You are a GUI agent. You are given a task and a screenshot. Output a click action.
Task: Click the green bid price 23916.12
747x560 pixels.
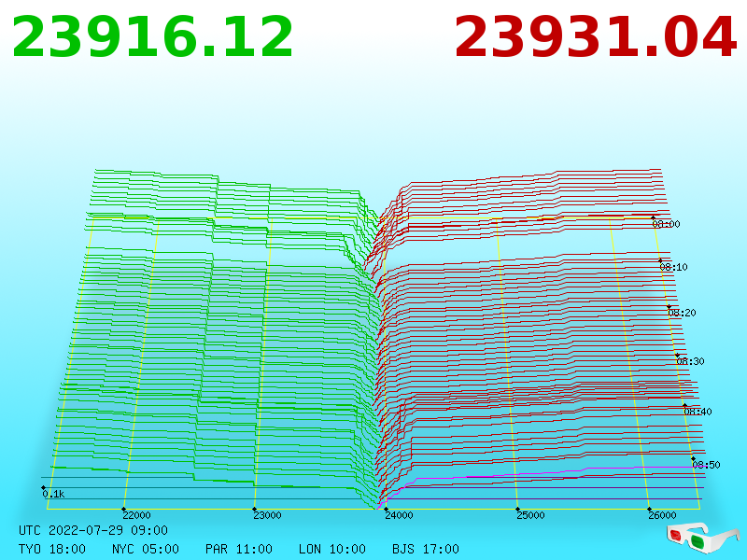(x=152, y=37)
